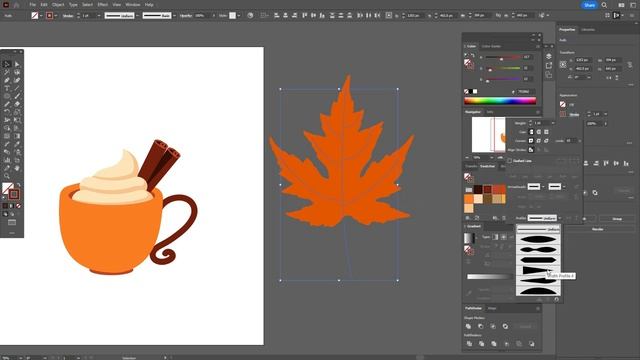
Task: Click the Fill color box in toolbox
Action: click(x=7, y=188)
